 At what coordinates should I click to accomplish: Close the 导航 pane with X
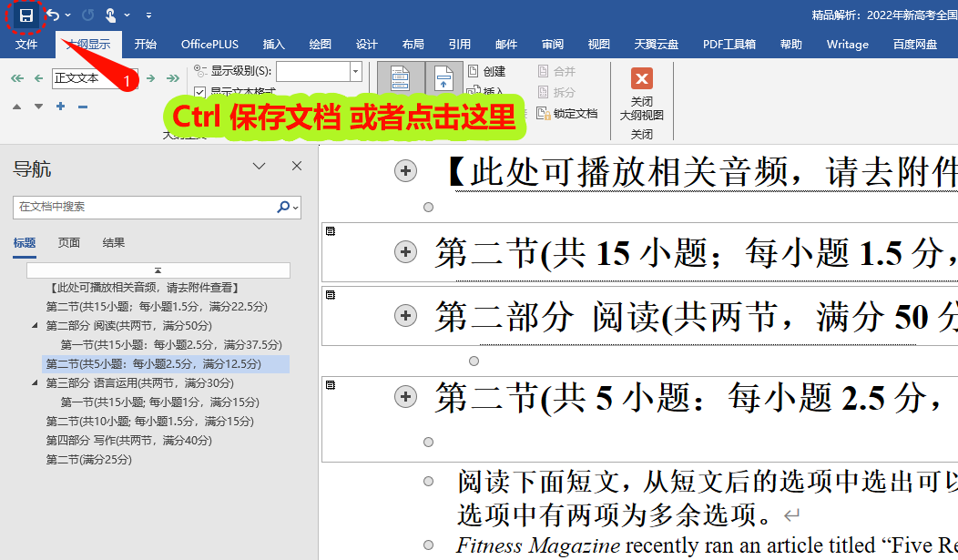(297, 166)
